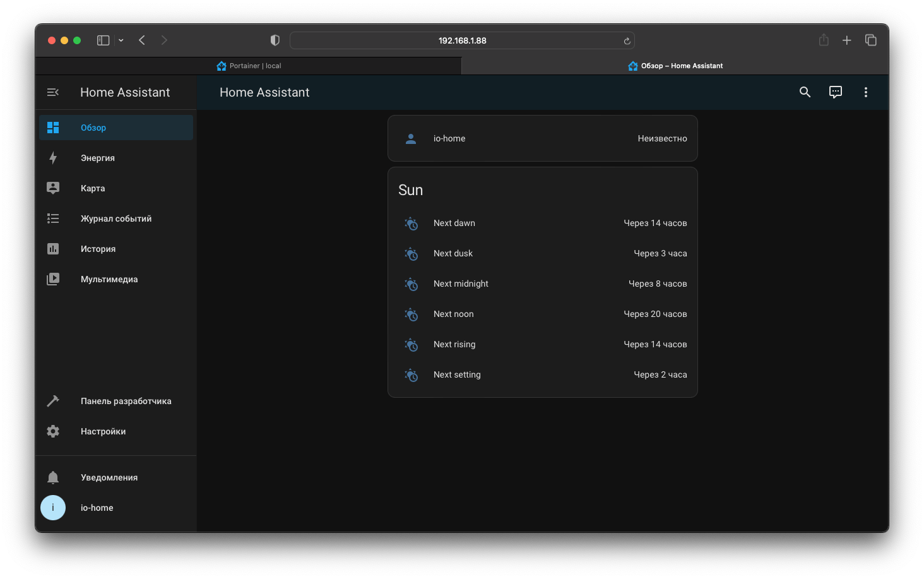Reload the page with refresh icon

[627, 41]
